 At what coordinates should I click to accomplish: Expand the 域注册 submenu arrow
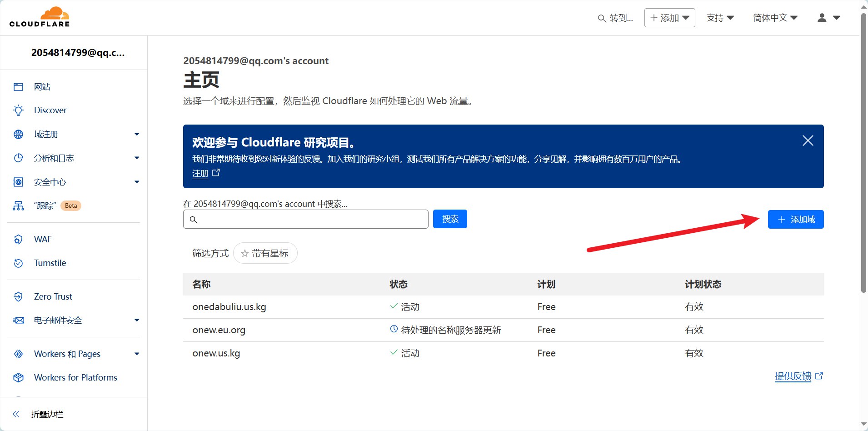(137, 134)
